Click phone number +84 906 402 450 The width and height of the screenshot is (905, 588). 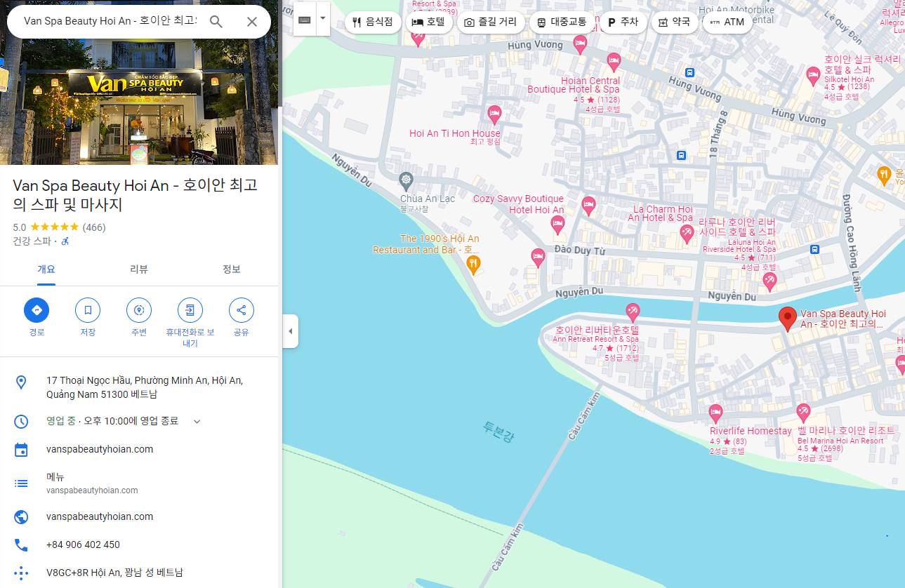139,544
